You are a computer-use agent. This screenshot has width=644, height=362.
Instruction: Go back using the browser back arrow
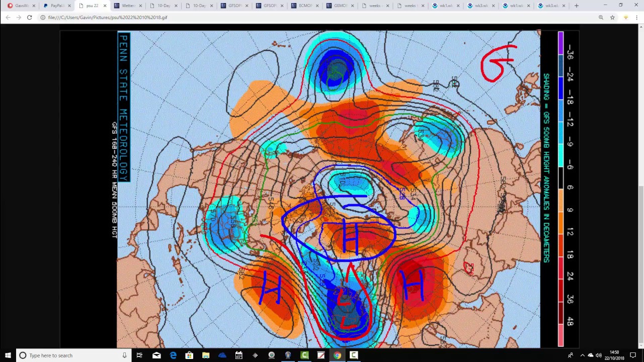point(8,17)
